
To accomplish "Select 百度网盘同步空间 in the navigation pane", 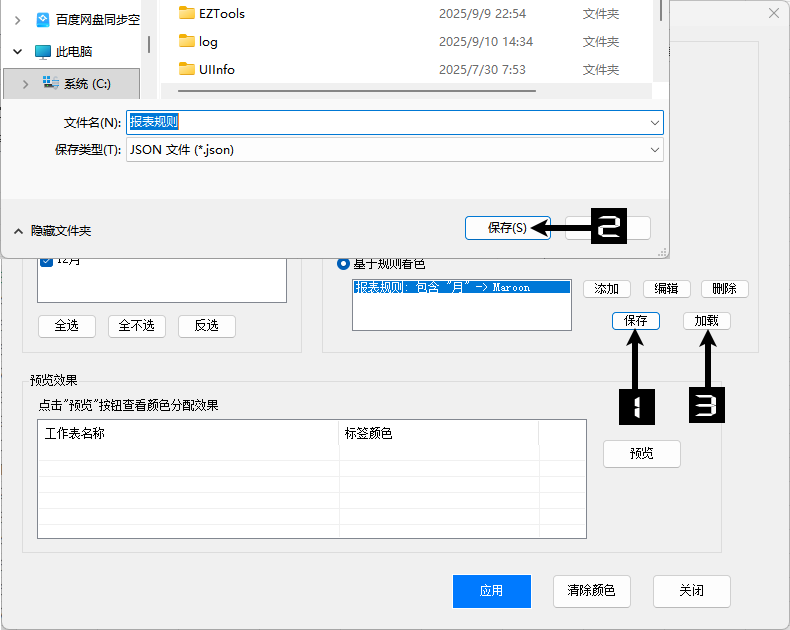I will point(97,19).
